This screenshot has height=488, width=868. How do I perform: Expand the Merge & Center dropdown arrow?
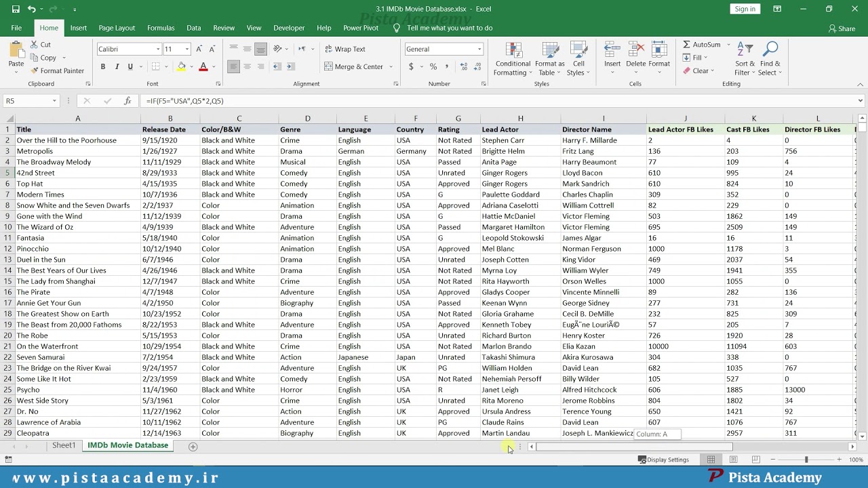tap(391, 66)
